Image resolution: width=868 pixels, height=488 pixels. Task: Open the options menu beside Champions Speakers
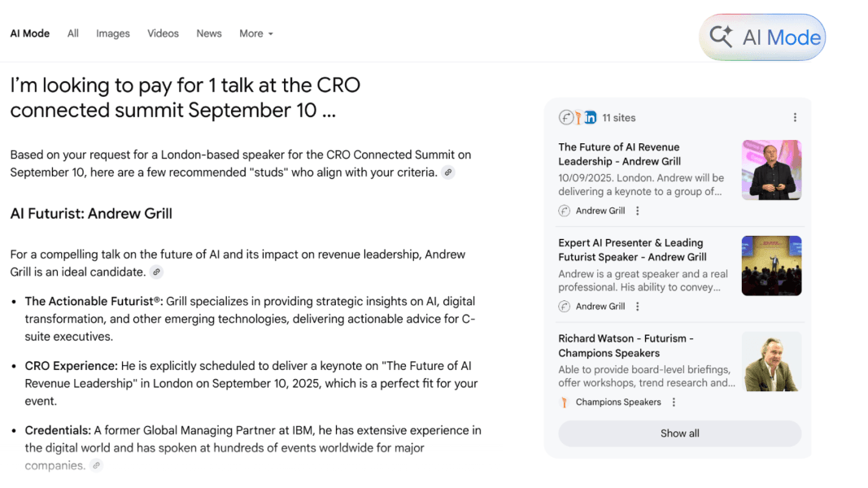point(674,402)
